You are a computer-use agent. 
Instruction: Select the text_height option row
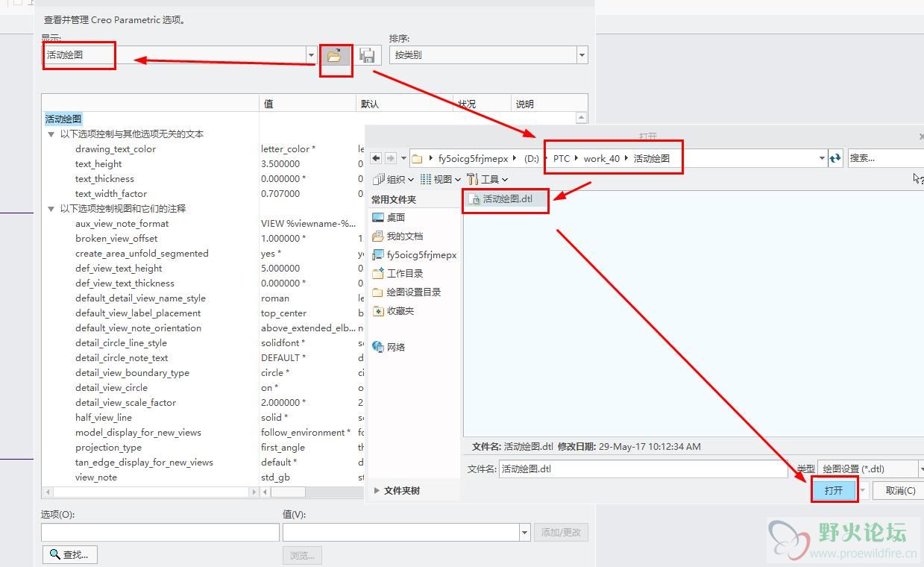(98, 164)
